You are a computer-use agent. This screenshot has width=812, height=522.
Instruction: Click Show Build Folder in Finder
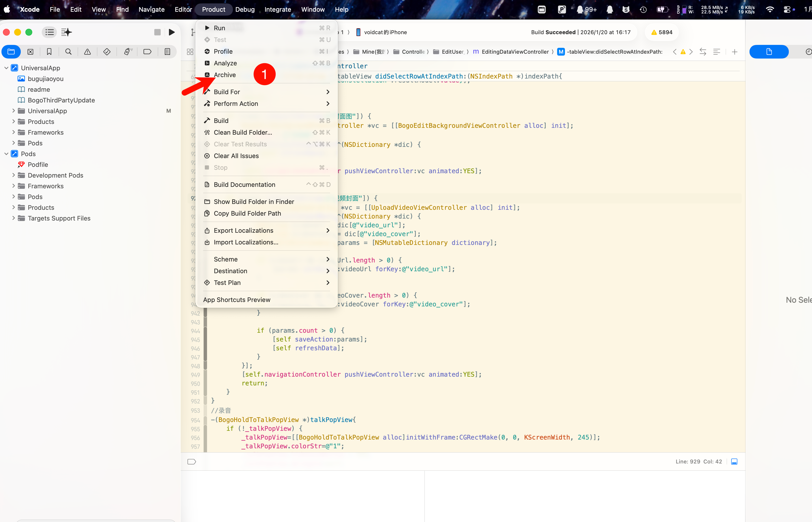[254, 202]
